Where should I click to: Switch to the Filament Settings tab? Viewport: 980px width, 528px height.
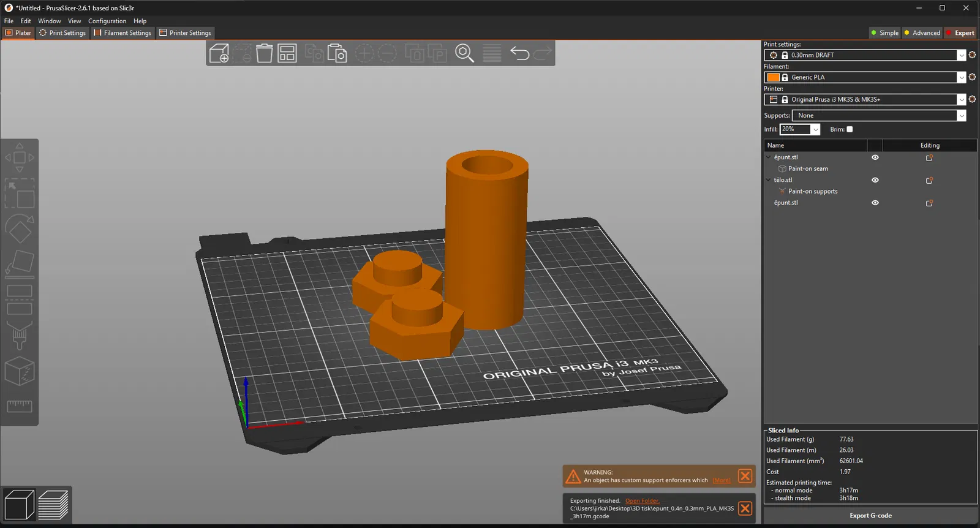coord(123,33)
